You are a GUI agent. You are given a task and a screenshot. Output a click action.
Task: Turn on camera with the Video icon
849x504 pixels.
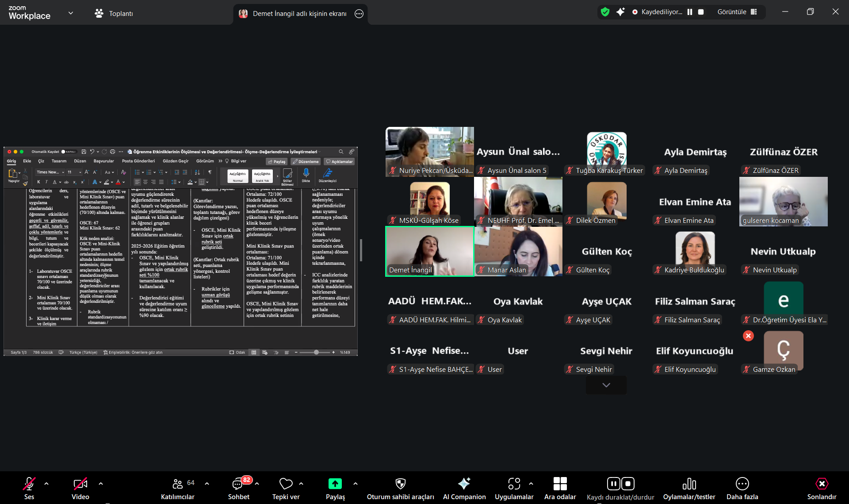point(80,484)
